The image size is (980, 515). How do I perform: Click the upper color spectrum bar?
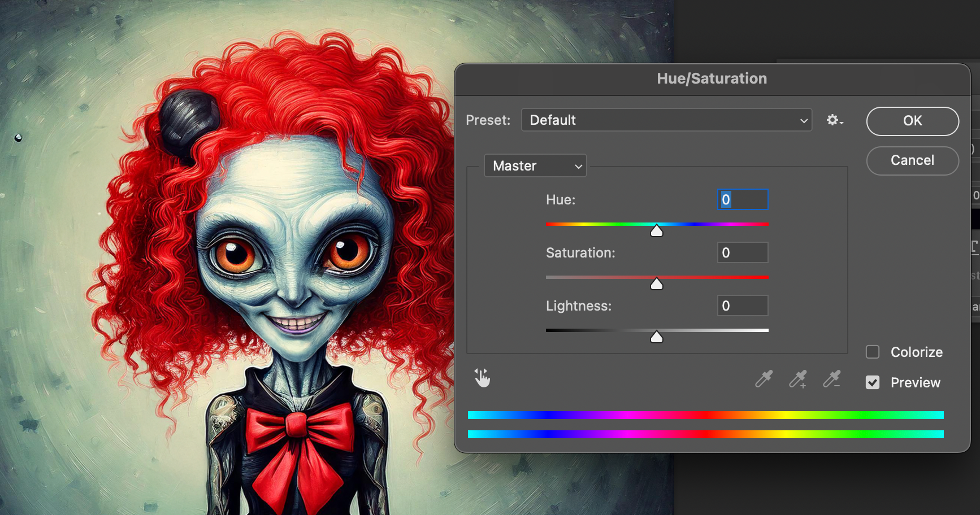click(x=705, y=415)
